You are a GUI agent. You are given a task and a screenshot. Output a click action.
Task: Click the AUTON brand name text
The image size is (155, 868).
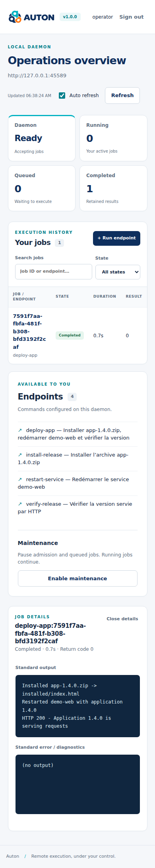pos(39,17)
